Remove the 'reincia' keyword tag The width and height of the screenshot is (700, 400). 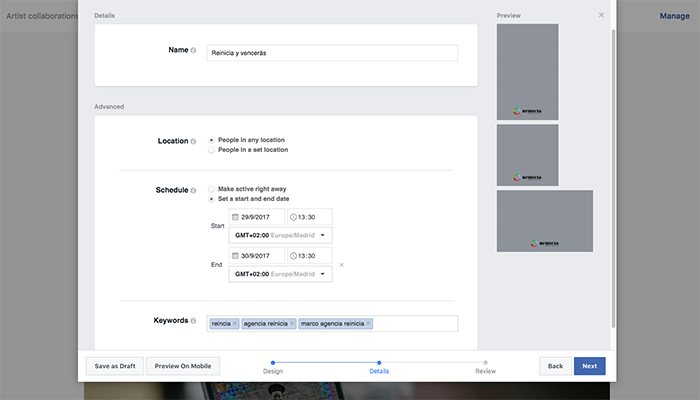click(235, 323)
